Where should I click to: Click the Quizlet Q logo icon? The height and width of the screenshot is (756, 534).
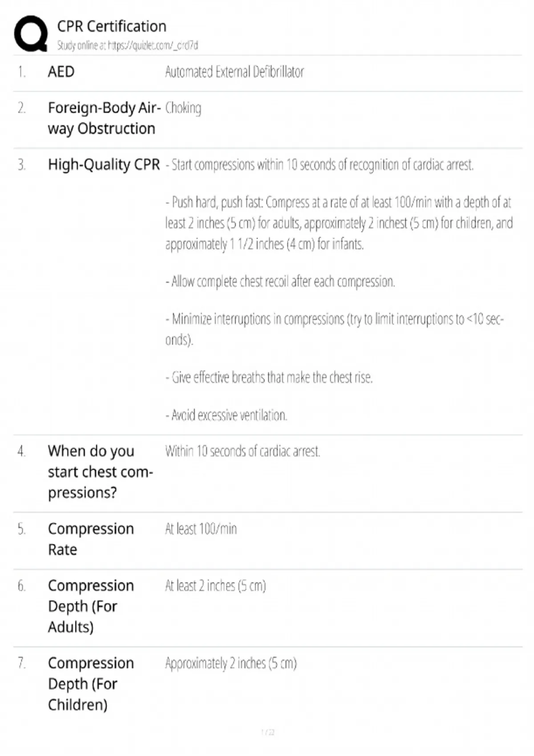point(30,34)
